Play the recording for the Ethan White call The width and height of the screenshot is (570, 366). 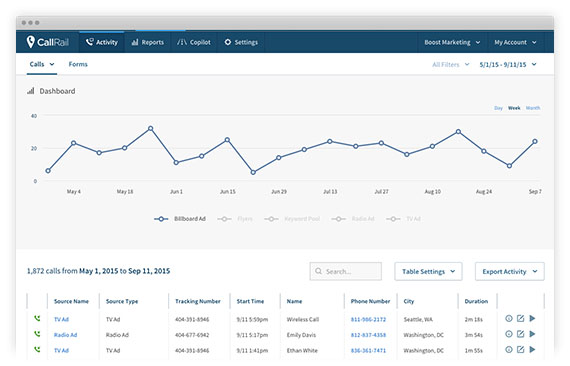point(532,349)
